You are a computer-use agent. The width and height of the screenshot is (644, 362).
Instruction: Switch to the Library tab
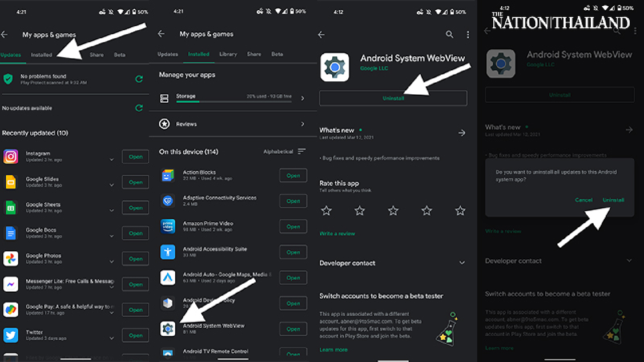tap(228, 54)
